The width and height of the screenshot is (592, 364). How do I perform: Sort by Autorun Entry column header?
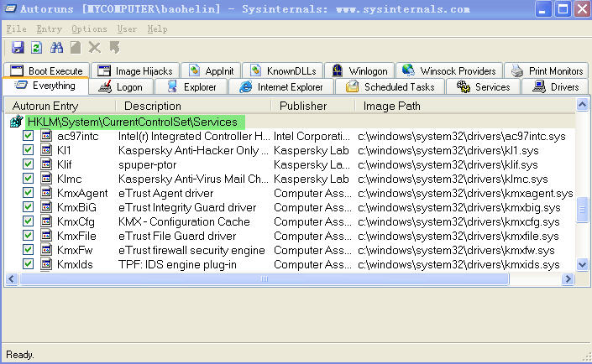(60, 106)
